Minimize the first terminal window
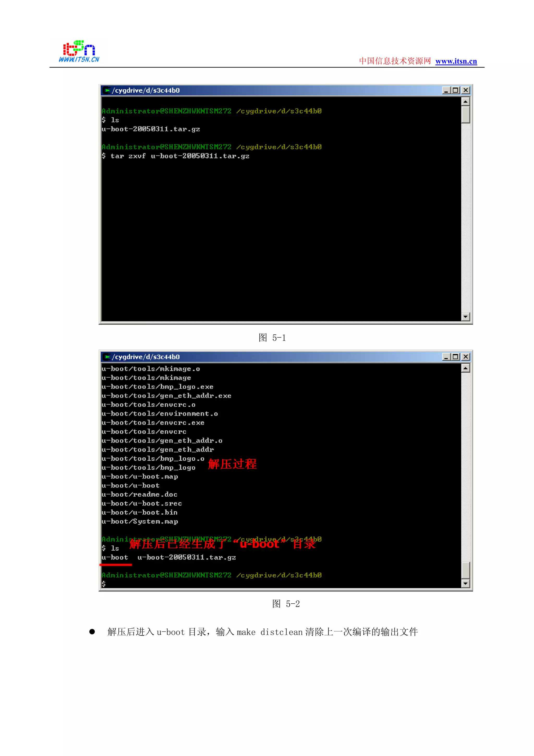Screen dimensions: 534x756 (446, 90)
